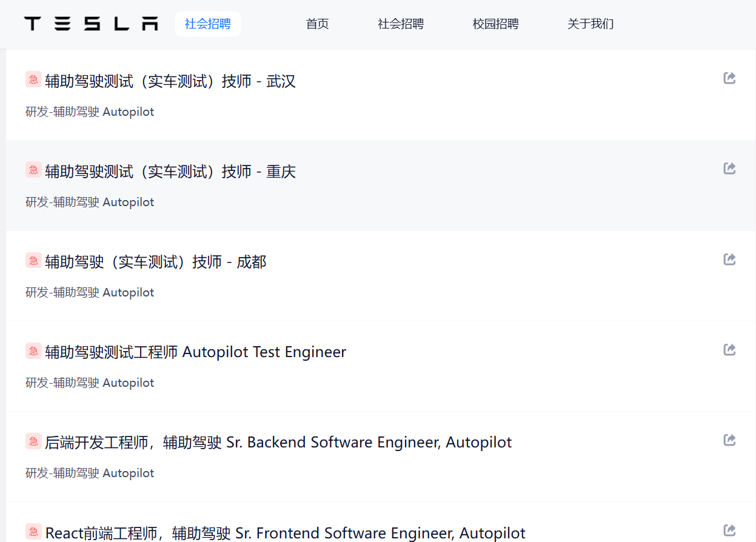This screenshot has height=542, width=756.
Task: Select the highlighted 社会招聘 pill tab
Action: 208,24
